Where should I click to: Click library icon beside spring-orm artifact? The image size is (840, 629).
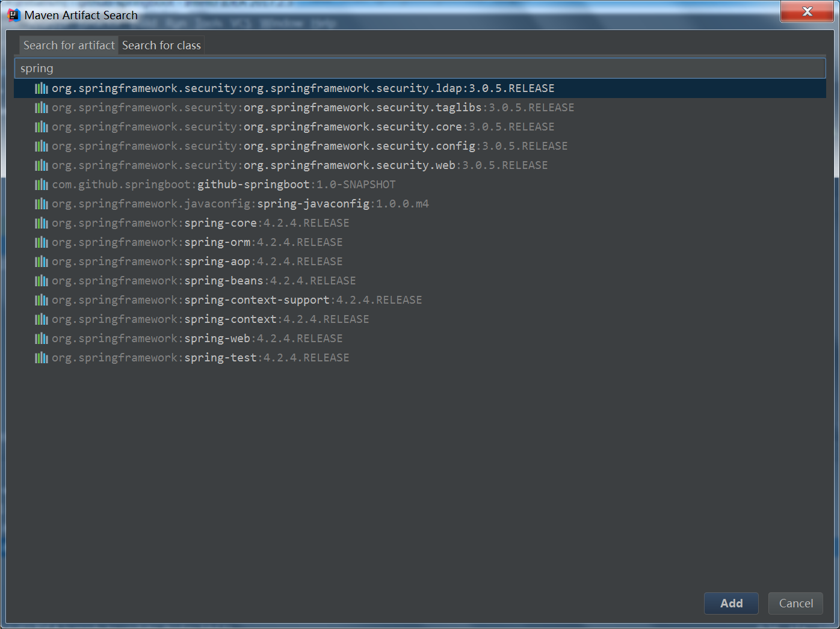[42, 242]
